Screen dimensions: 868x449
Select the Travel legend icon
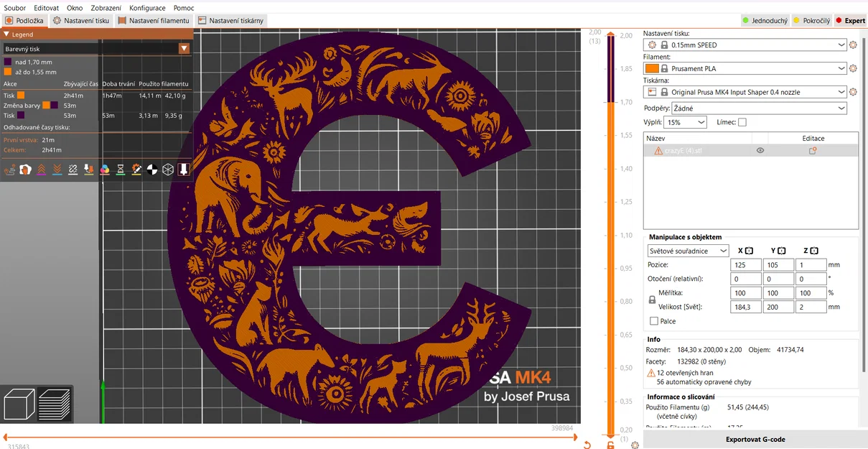pos(10,170)
